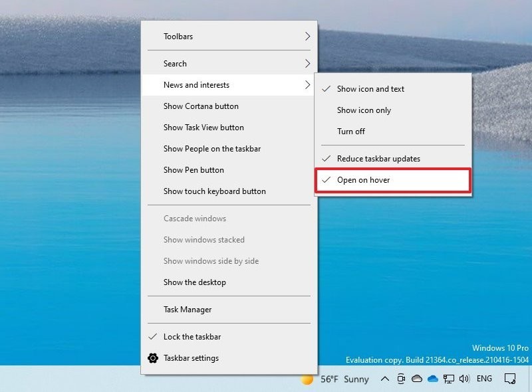Open the Action Center notification icon

point(509,379)
